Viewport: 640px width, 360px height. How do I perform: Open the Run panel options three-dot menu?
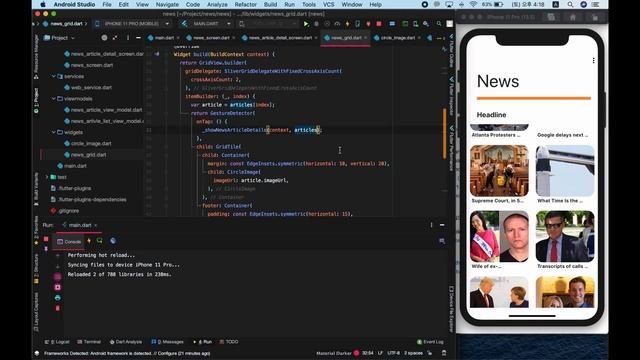[431, 225]
